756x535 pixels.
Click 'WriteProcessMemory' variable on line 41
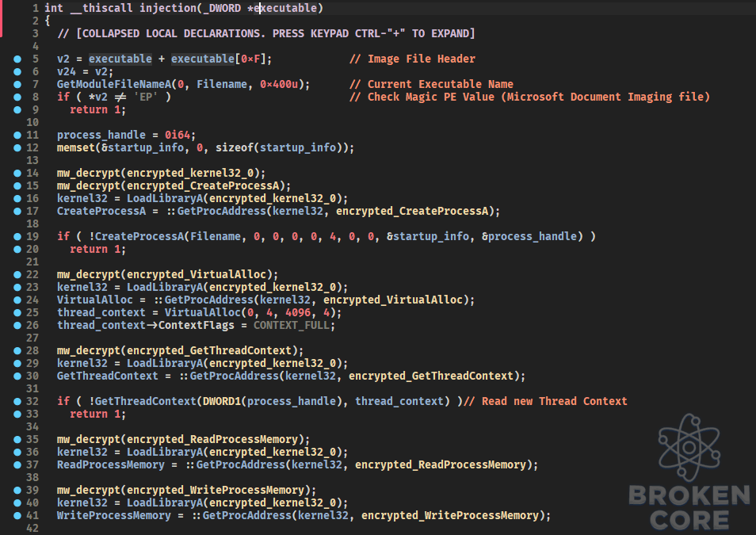point(114,515)
